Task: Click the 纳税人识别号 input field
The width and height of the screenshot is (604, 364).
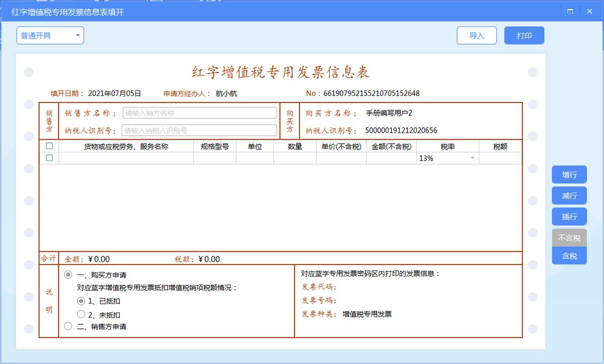Action: [199, 130]
